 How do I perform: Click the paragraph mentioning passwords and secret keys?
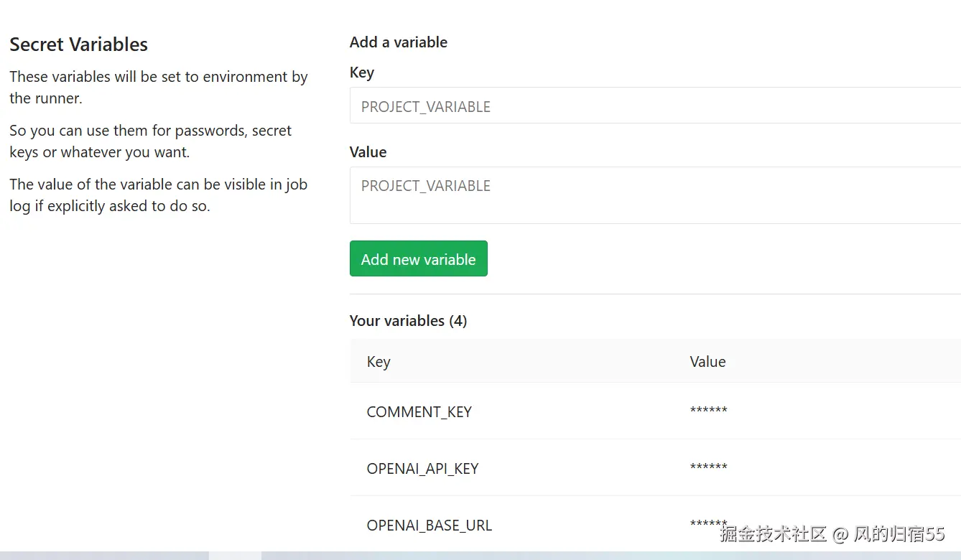150,141
